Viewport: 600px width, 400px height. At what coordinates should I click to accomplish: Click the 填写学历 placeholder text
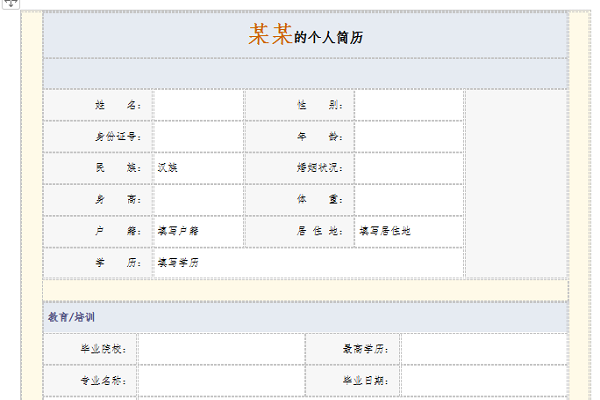pyautogui.click(x=178, y=263)
